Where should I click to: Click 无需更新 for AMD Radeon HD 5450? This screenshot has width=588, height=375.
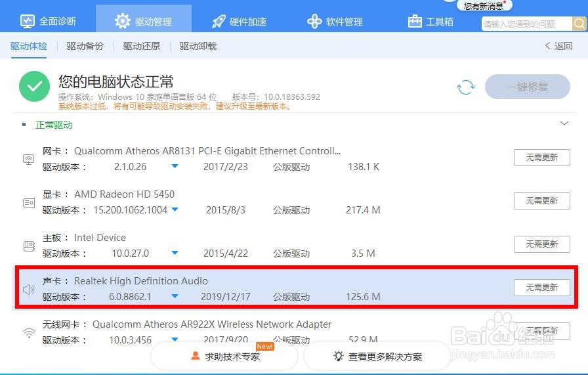(x=542, y=201)
